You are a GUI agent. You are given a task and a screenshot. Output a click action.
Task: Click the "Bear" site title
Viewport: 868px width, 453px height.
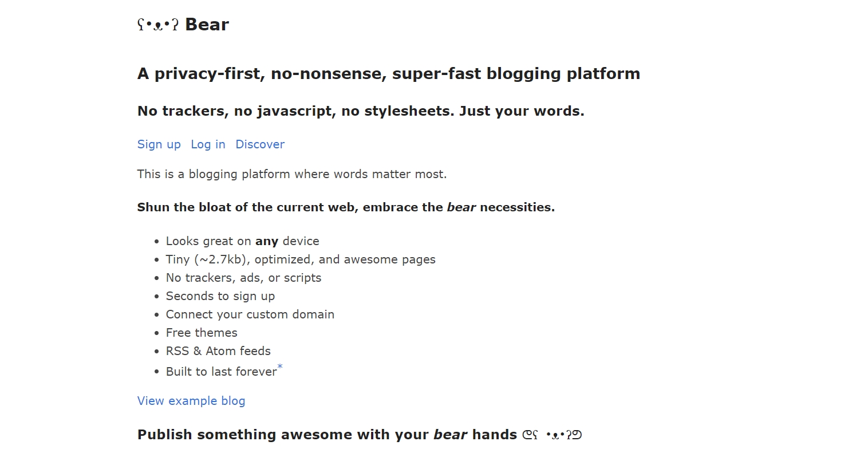[x=207, y=24]
